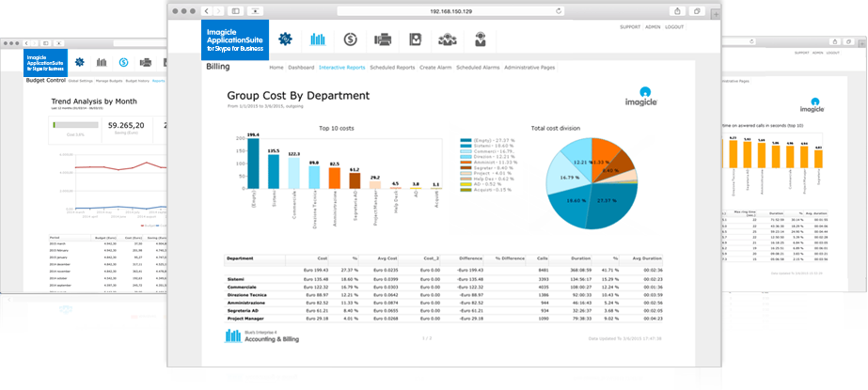
Task: Open the Scheduled Reports tab
Action: click(392, 68)
